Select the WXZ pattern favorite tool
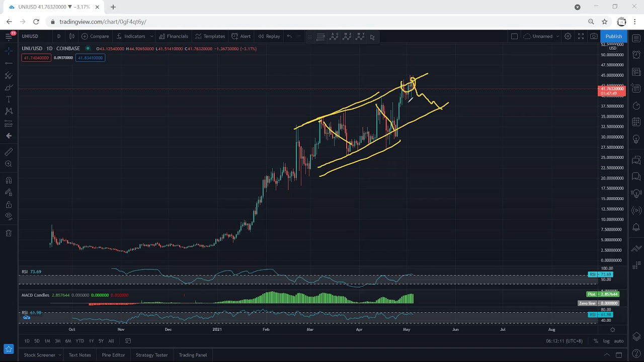This screenshot has width=644, height=362. tap(347, 37)
